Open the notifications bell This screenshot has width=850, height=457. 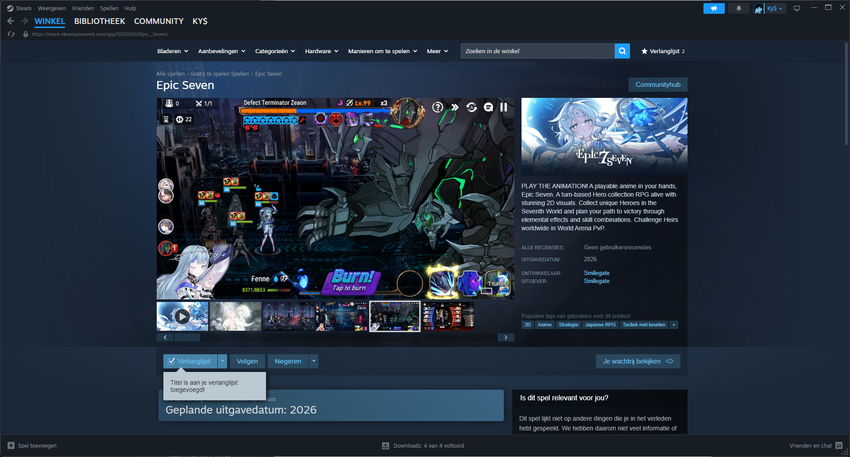pyautogui.click(x=738, y=8)
